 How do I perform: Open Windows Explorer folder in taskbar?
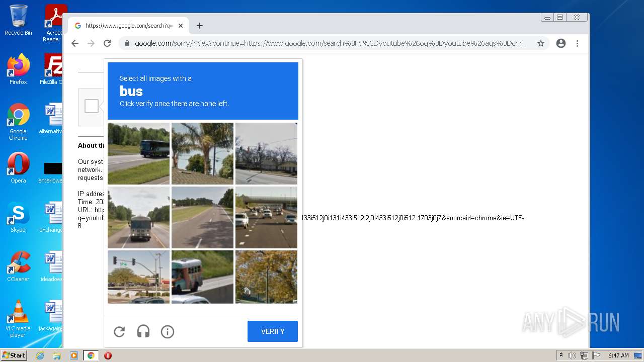pos(57,355)
